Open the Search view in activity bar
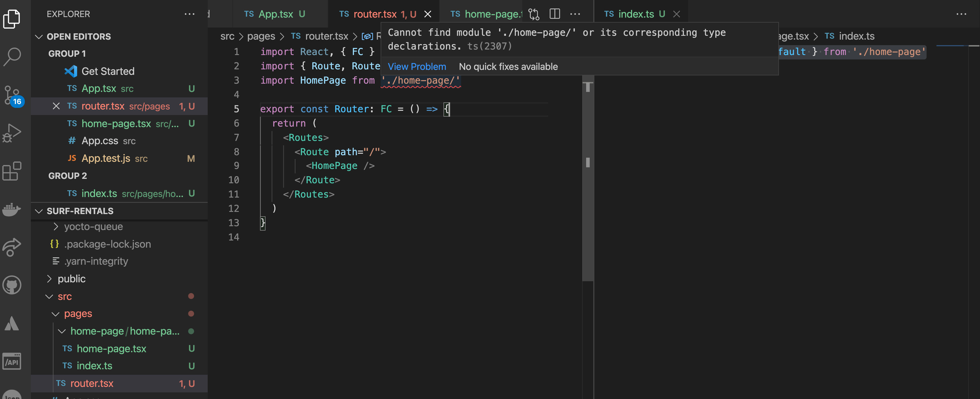 click(12, 57)
